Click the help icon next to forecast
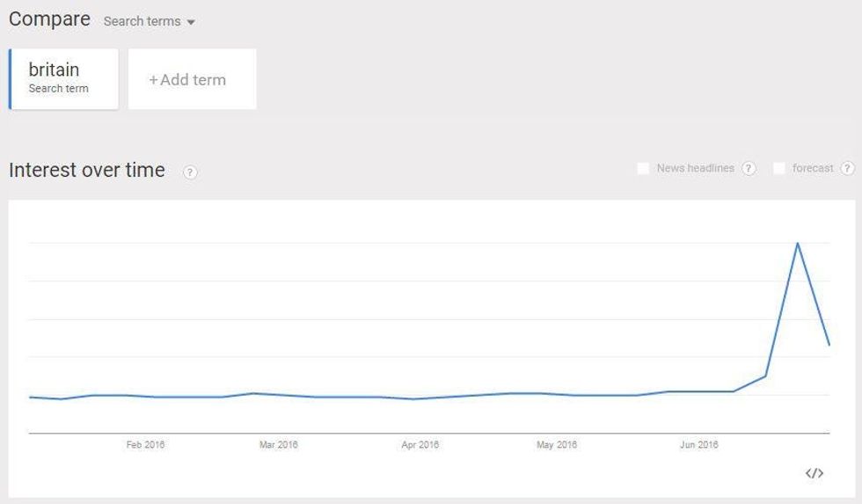The height and width of the screenshot is (504, 862). pyautogui.click(x=847, y=168)
